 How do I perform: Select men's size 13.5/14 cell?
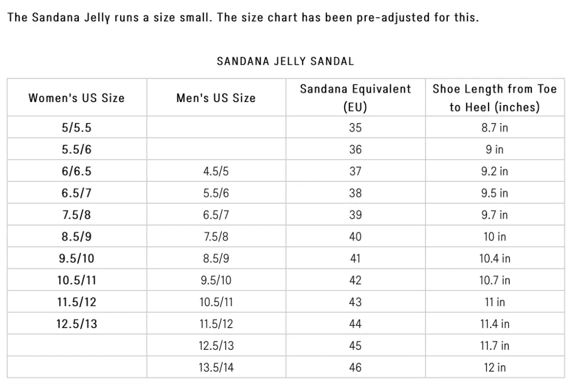click(216, 367)
